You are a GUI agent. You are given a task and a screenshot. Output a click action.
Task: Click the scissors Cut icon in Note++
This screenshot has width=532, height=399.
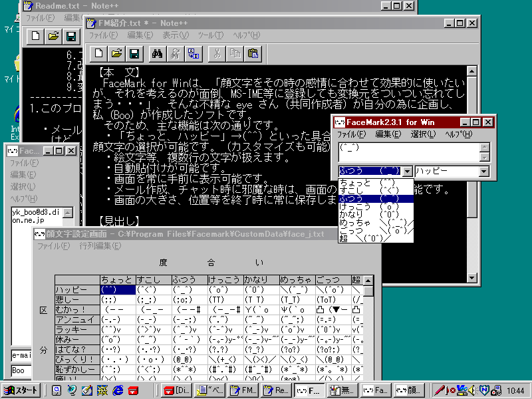[x=217, y=54]
